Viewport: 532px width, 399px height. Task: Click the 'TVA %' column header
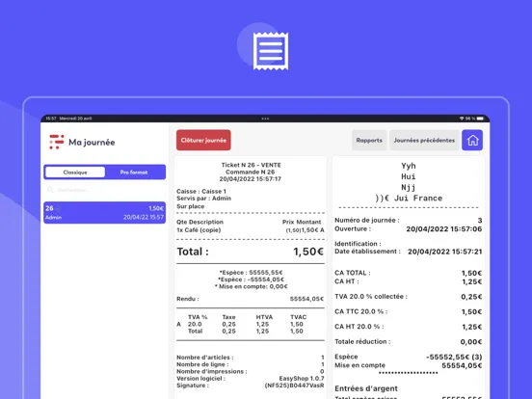[198, 317]
